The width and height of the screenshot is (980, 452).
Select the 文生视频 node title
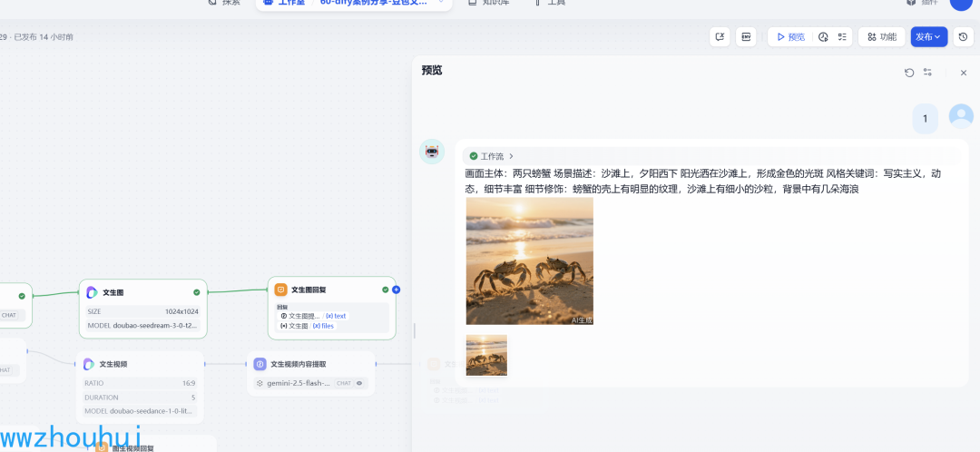113,364
